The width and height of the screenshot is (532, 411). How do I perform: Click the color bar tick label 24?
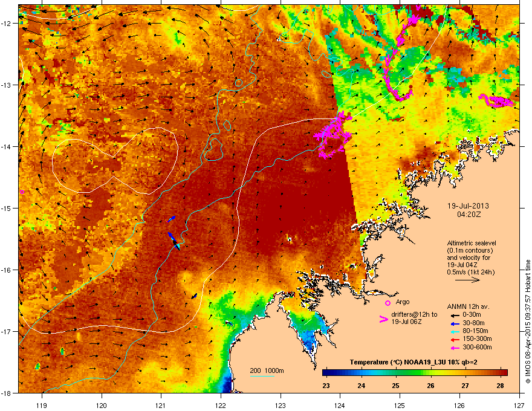point(361,386)
